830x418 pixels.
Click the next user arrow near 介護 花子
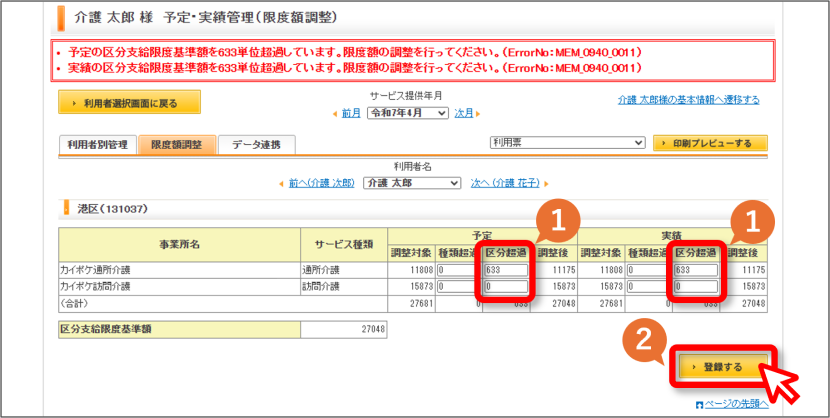546,184
